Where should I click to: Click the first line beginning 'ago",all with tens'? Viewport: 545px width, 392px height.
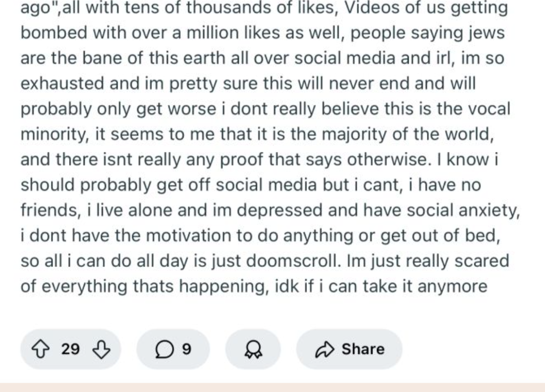(264, 9)
